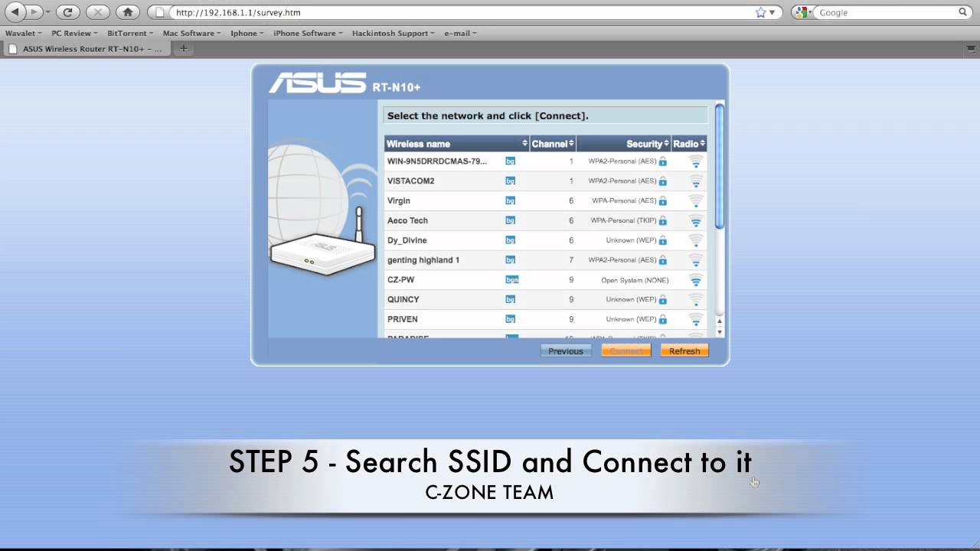Click the WPA-Personal (TKIP) security cell
The height and width of the screenshot is (551, 980).
(x=623, y=220)
